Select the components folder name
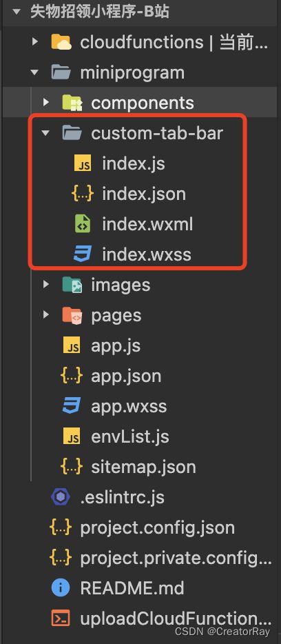The image size is (281, 644). (x=143, y=103)
